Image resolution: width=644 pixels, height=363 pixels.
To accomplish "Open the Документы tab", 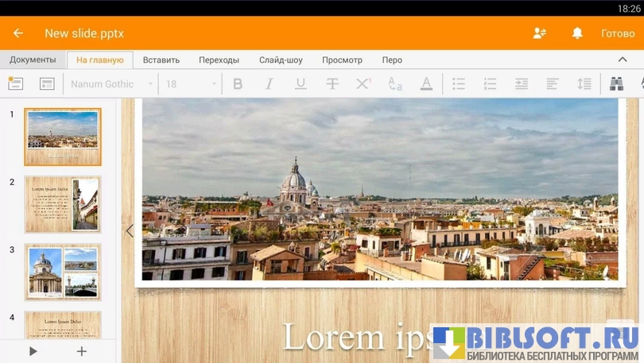I will 33,60.
